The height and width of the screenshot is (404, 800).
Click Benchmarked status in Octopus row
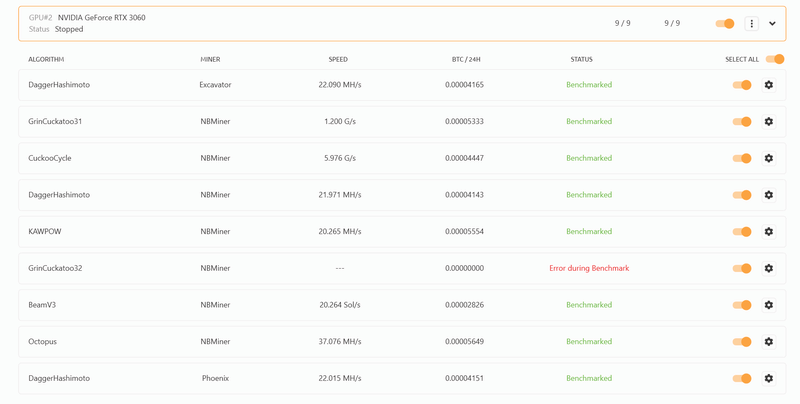pos(589,342)
